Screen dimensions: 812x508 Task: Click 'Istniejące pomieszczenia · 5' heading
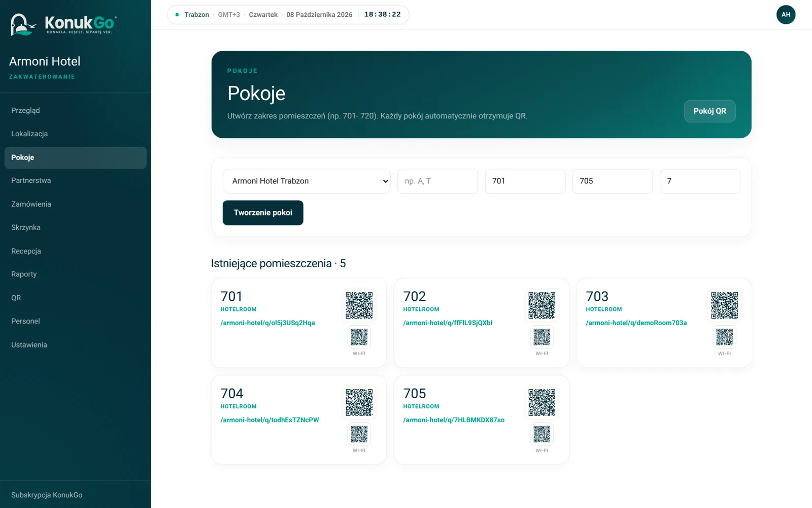pyautogui.click(x=278, y=264)
